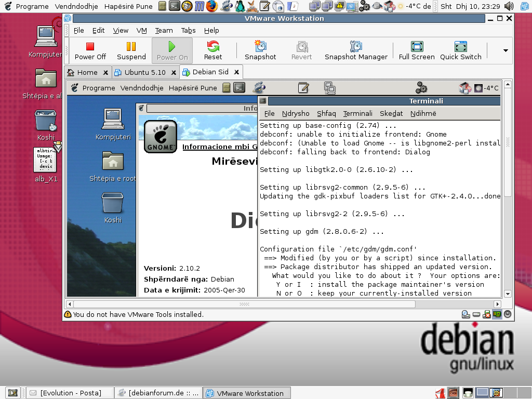Image resolution: width=532 pixels, height=399 pixels.
Task: Close the Home tab
Action: point(105,73)
